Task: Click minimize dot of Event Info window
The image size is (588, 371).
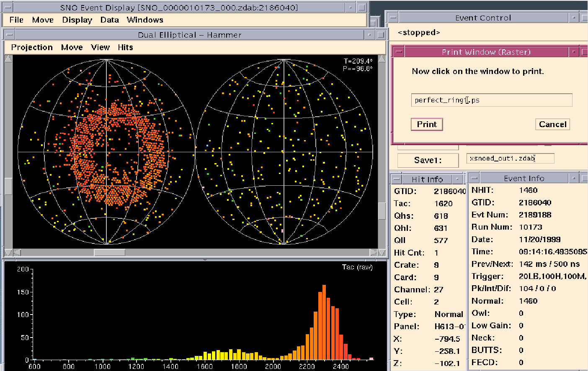Action: pos(574,178)
